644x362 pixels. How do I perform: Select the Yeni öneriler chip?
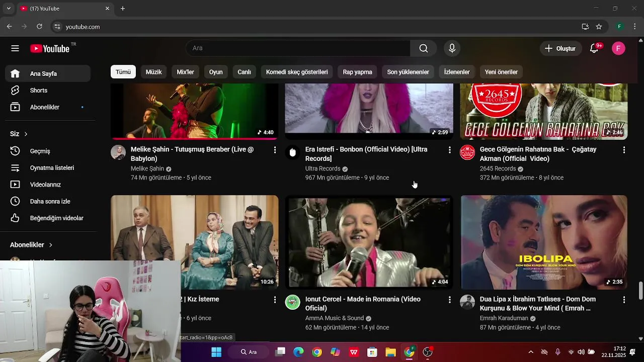501,72
